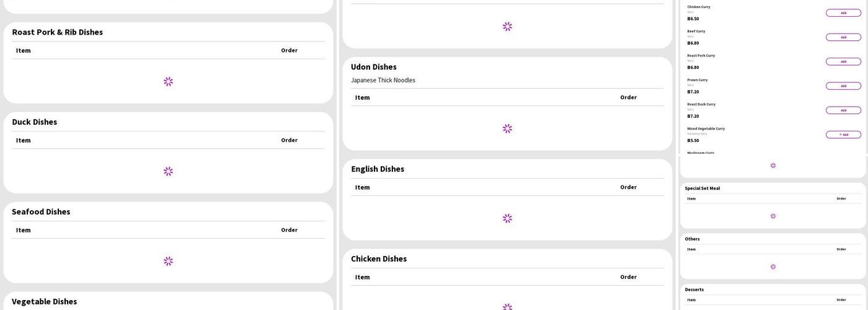Click the loading spinner in Others section

point(773,267)
